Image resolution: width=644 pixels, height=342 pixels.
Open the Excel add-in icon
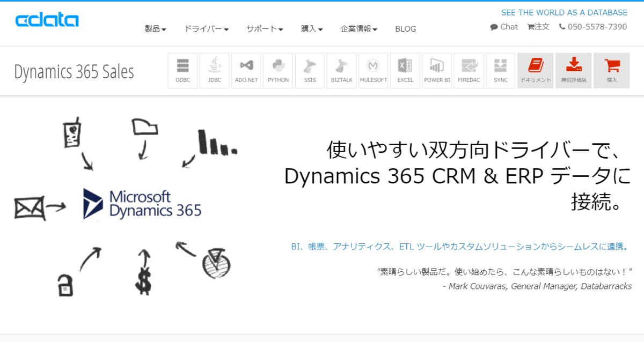(405, 70)
